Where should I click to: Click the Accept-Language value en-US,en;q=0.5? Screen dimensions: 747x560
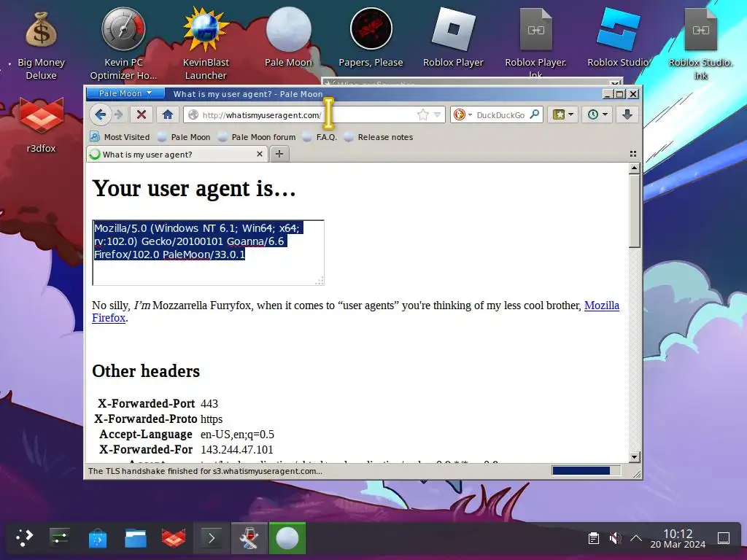click(237, 435)
